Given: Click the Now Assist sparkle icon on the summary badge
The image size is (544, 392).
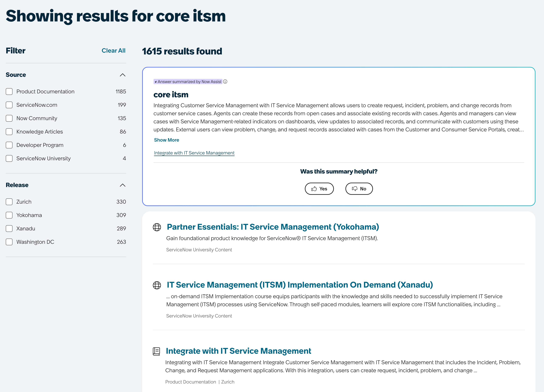Looking at the screenshot, I should (156, 82).
